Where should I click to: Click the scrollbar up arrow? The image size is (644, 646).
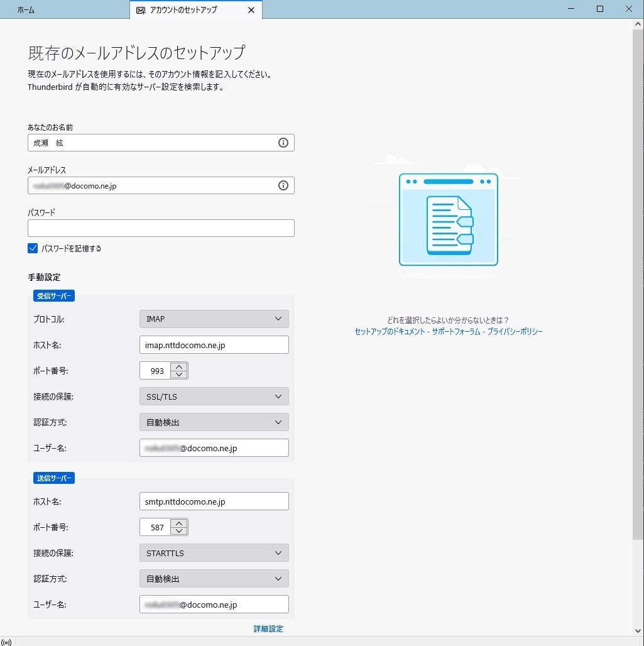[638, 25]
